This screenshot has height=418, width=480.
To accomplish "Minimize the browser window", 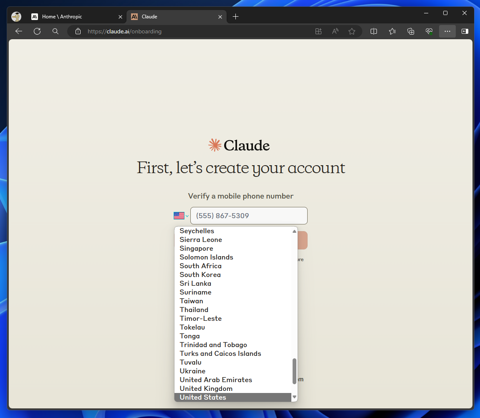I will [x=426, y=13].
